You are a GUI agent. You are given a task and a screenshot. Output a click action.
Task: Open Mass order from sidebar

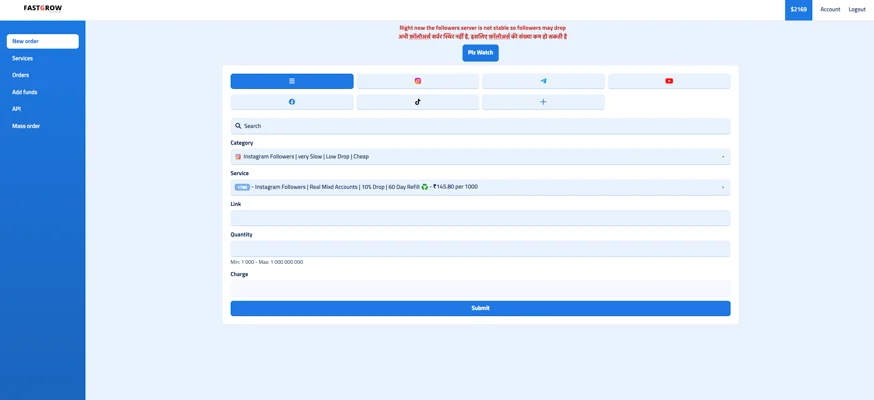[x=26, y=126]
